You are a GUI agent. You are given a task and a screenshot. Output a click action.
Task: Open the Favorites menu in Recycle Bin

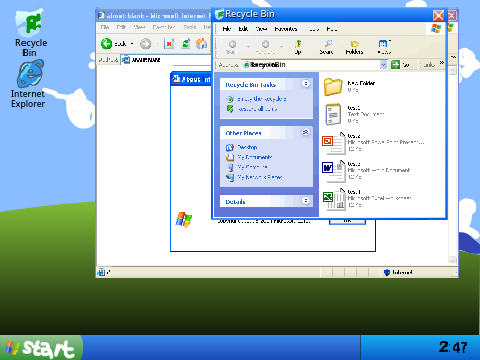286,29
